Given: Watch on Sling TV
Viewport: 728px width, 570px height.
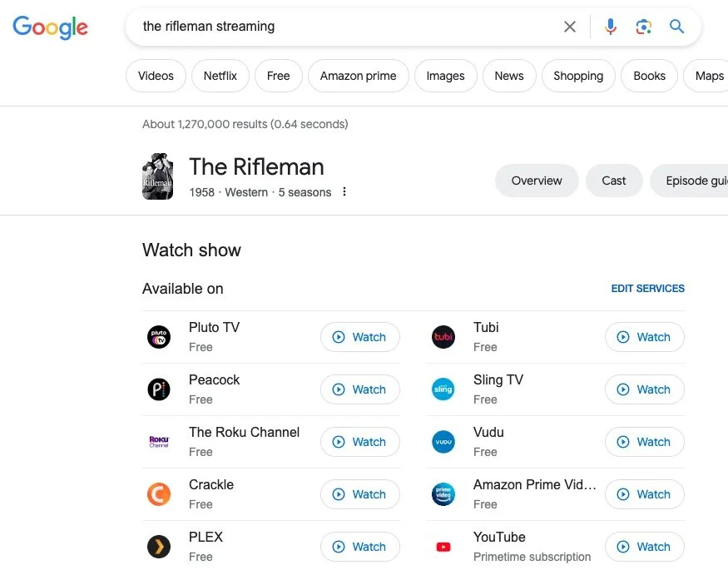Looking at the screenshot, I should tap(645, 389).
